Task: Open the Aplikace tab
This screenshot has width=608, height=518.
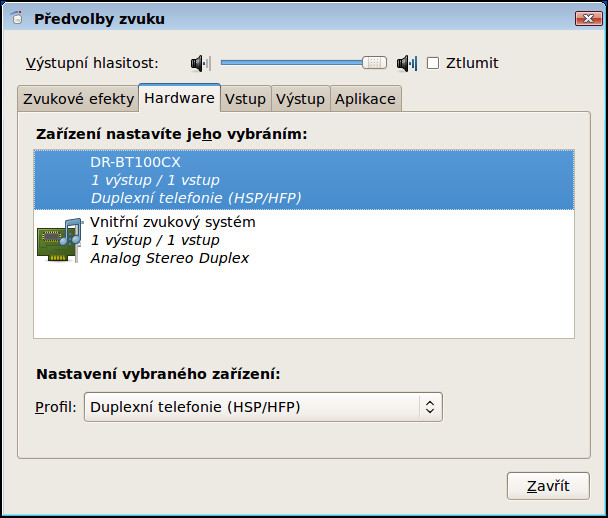Action: click(365, 99)
